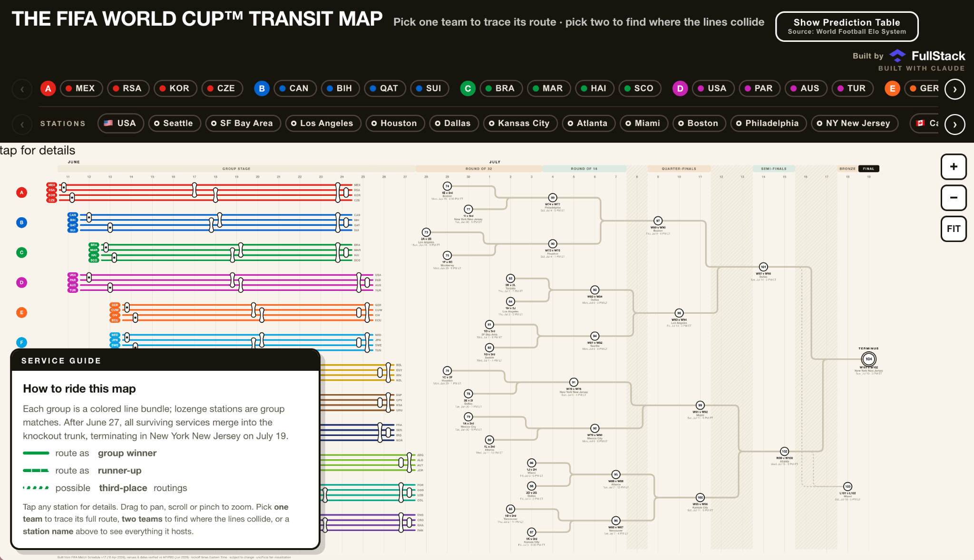
Task: Advance the teams row with right chevron
Action: (x=955, y=89)
